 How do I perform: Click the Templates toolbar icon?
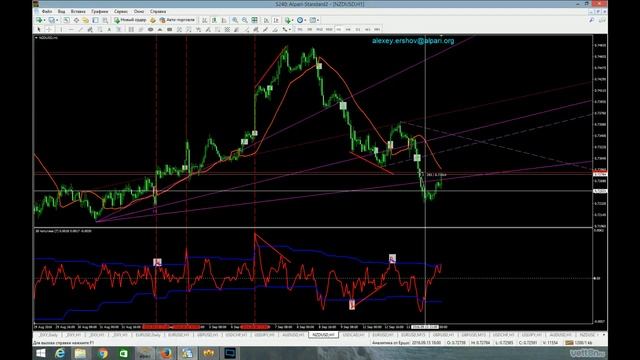coord(313,20)
